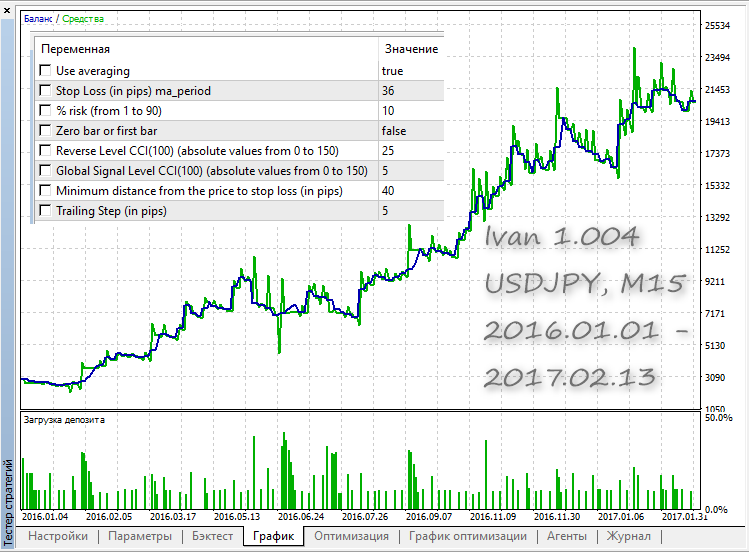Select the График tab
The height and width of the screenshot is (553, 749).
273,536
